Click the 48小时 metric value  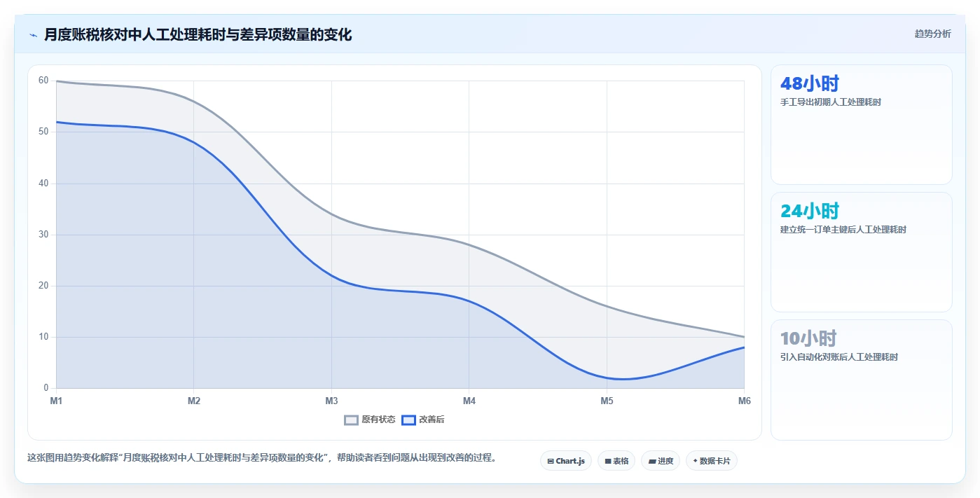809,83
